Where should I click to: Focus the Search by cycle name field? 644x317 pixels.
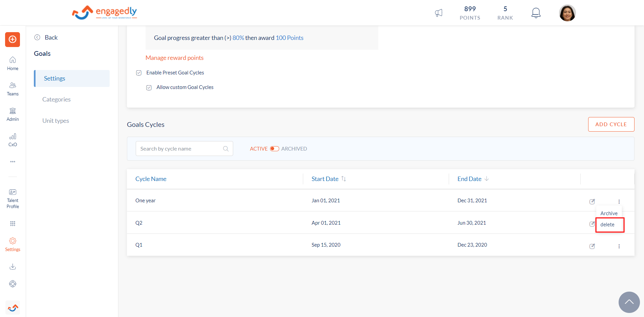tap(184, 149)
